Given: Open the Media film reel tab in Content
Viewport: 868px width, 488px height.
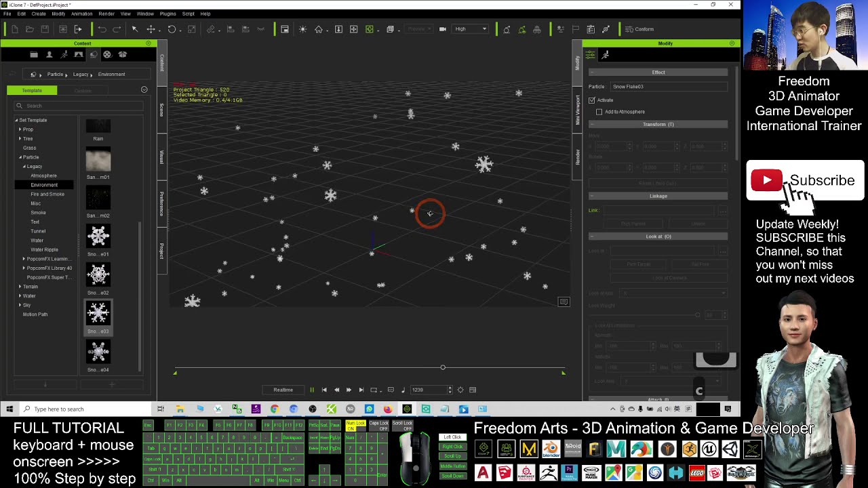Looking at the screenshot, I should [107, 55].
